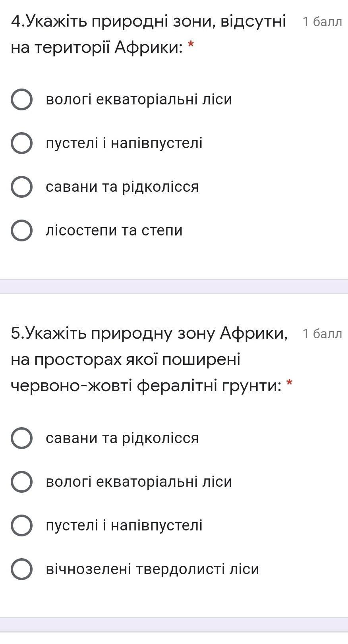
Task: Click the "лісостепи та степи" label text
Action: pos(114,230)
